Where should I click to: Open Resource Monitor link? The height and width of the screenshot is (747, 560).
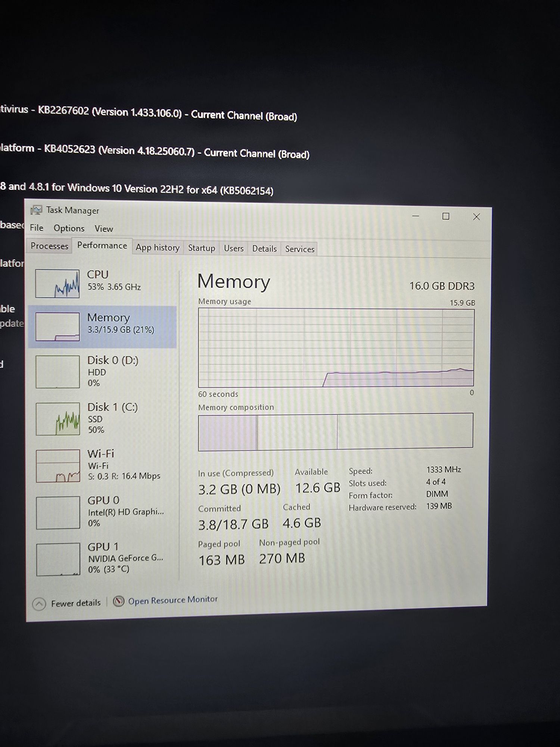point(173,600)
